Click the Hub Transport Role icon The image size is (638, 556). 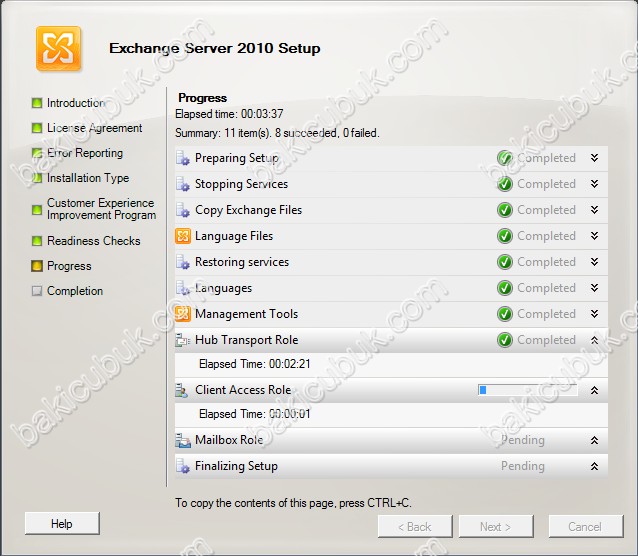[x=183, y=340]
